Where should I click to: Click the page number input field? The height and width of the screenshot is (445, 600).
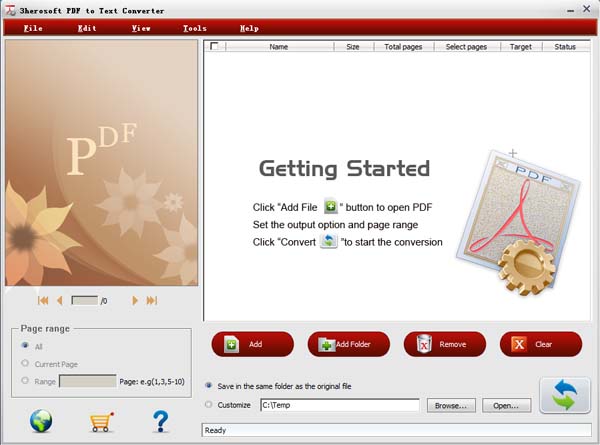tap(85, 300)
